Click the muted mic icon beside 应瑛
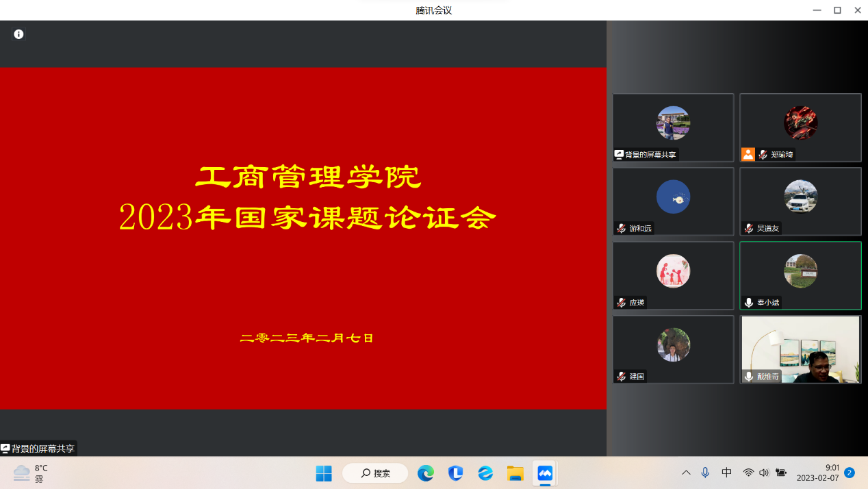 click(x=622, y=303)
